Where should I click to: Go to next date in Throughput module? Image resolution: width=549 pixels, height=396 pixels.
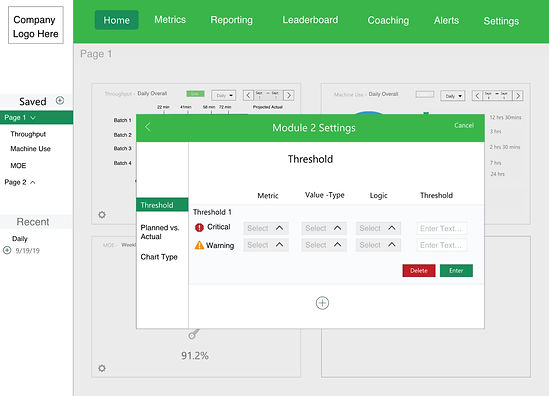pos(289,95)
